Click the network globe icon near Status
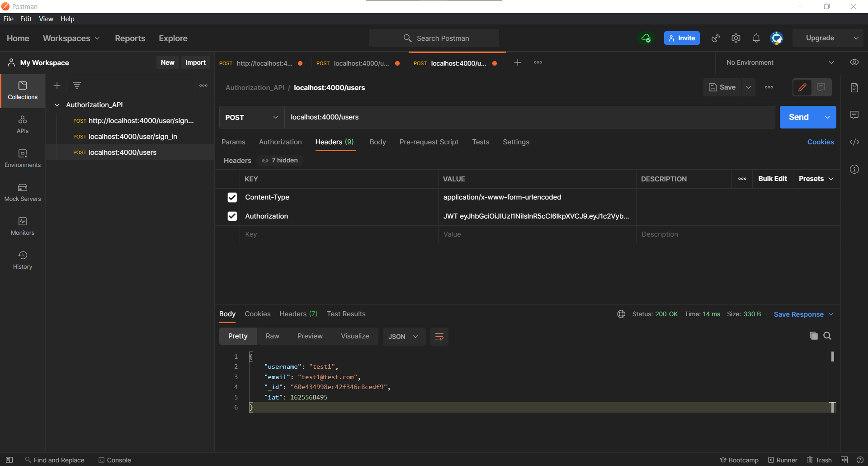 point(621,314)
